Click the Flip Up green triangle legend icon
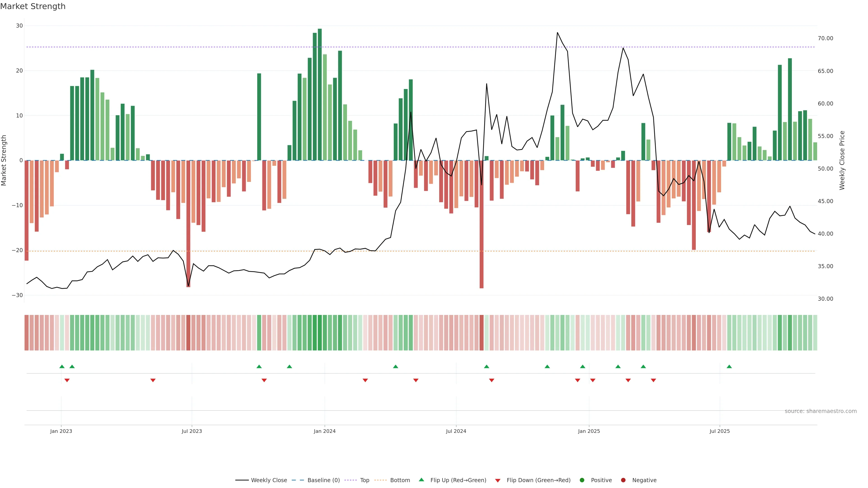Viewport: 868px width, 488px height. point(421,480)
